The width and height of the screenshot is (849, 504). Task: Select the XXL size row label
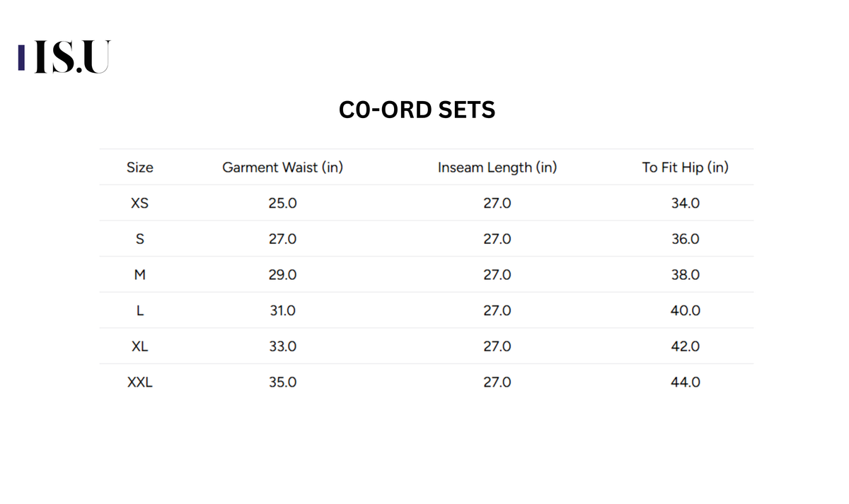coord(140,382)
